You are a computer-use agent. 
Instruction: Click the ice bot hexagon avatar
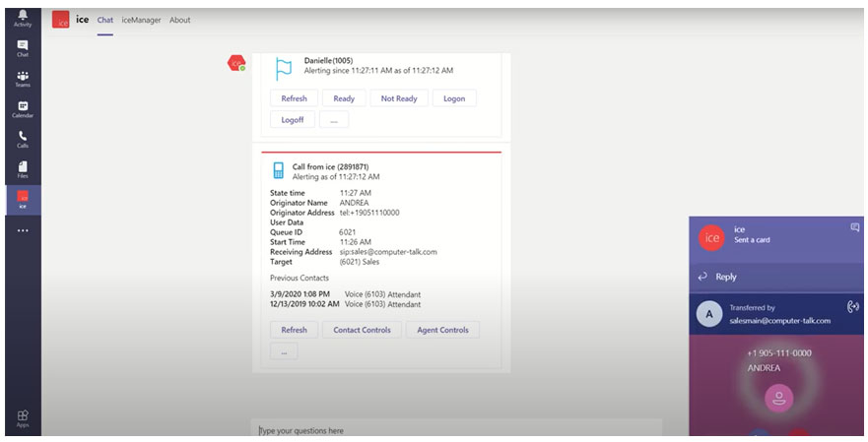[236, 63]
